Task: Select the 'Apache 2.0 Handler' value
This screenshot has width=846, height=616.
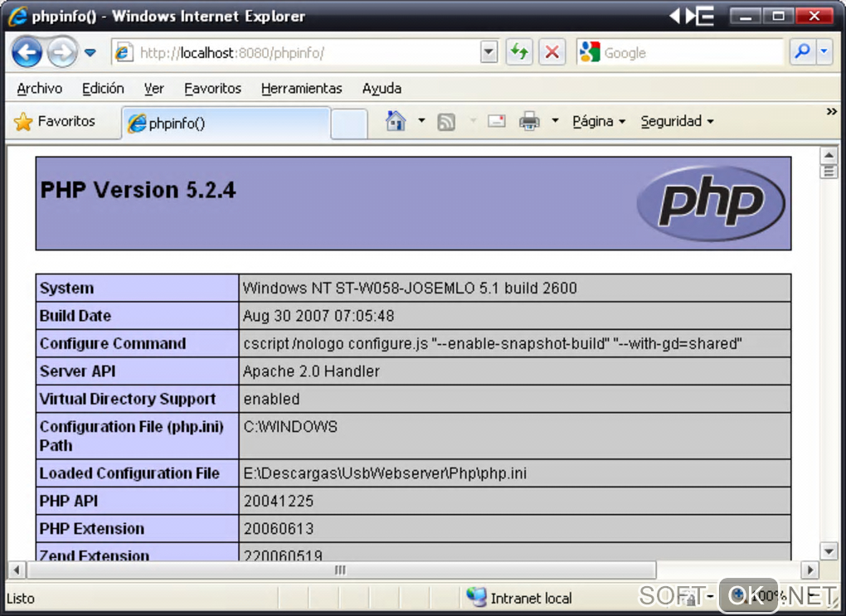Action: (311, 371)
